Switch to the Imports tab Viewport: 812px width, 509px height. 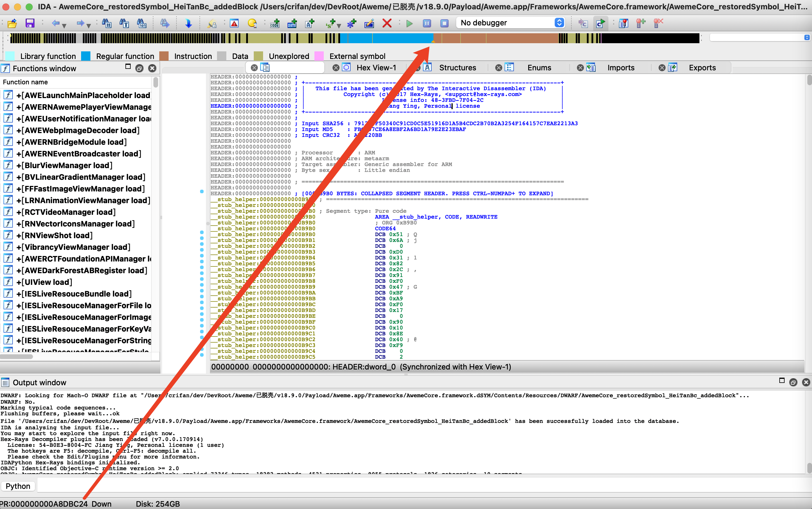click(621, 68)
